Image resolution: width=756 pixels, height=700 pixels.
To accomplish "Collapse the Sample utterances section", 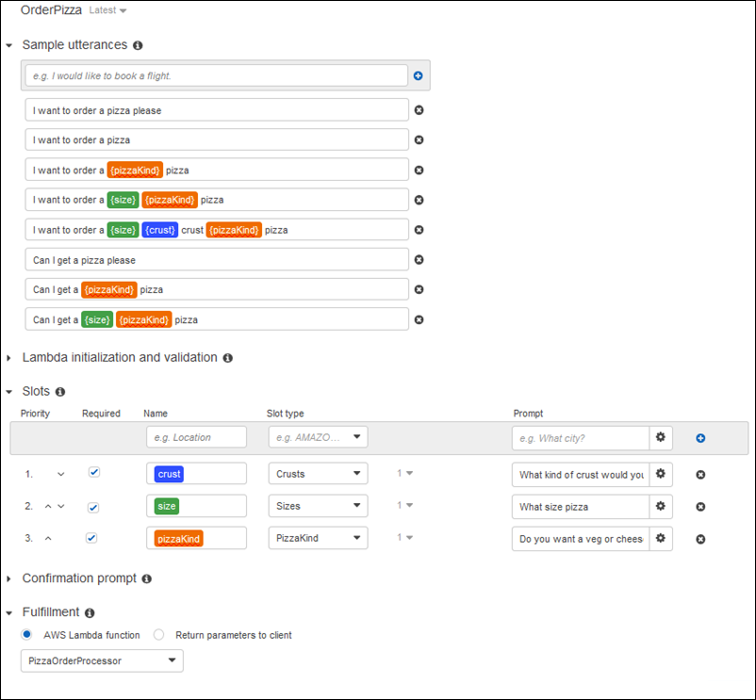I will coord(9,44).
